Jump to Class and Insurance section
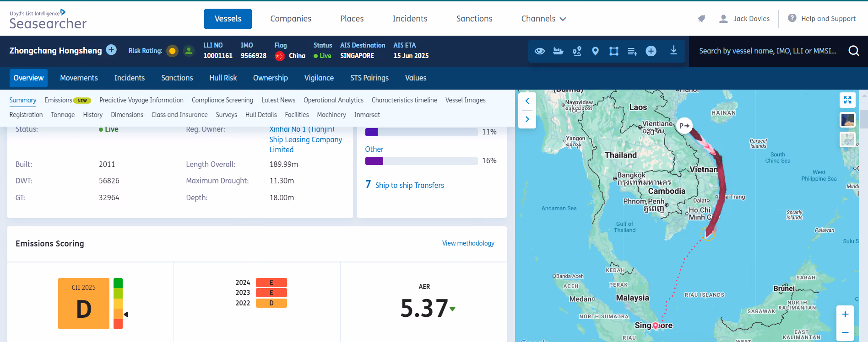 179,115
